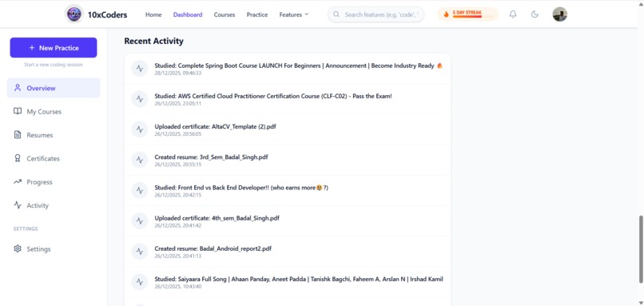The width and height of the screenshot is (644, 306).
Task: Click activity icon beside Badal_Android_report2 entry
Action: (140, 252)
